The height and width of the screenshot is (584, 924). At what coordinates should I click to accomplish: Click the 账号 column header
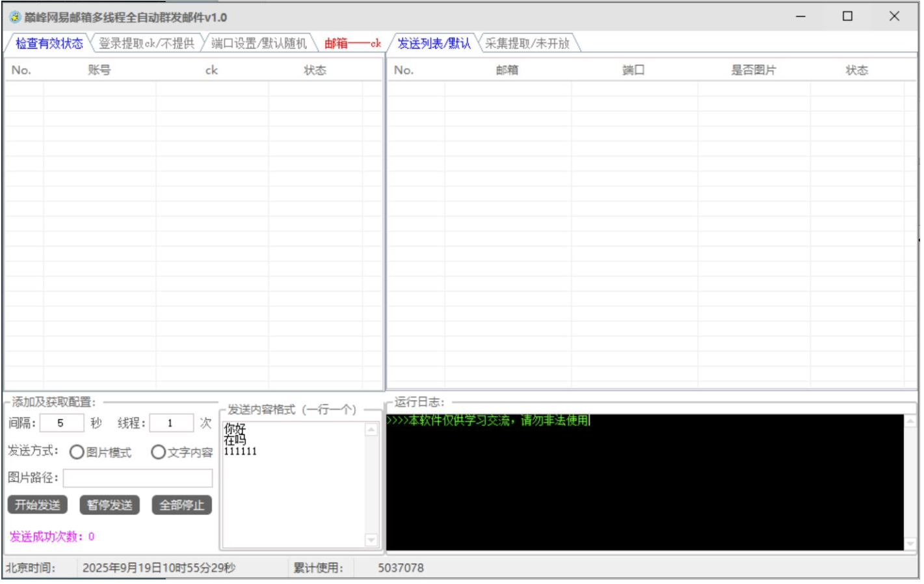pos(99,70)
